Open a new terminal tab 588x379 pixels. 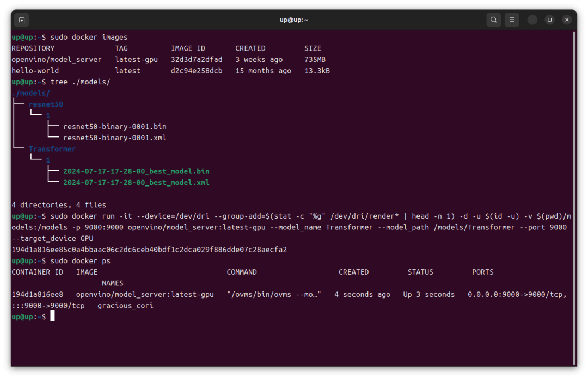click(x=22, y=20)
